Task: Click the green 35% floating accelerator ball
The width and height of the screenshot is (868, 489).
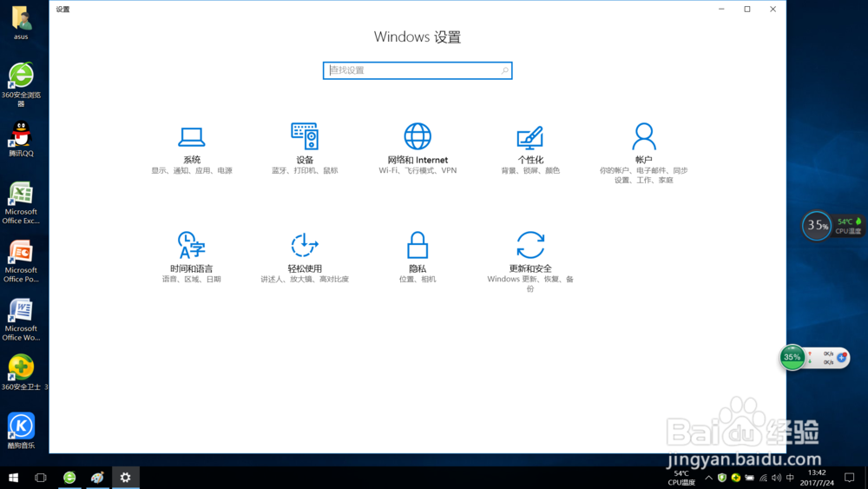Action: click(792, 357)
